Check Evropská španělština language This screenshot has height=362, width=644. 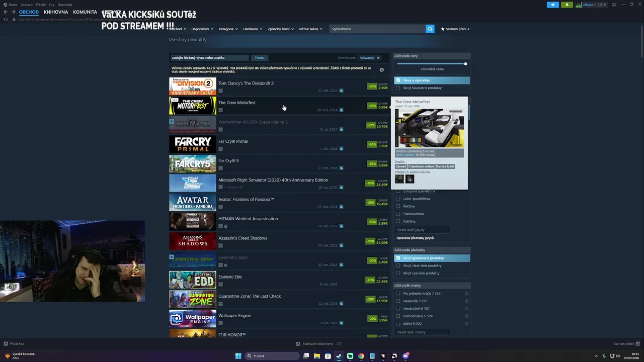coord(398,191)
